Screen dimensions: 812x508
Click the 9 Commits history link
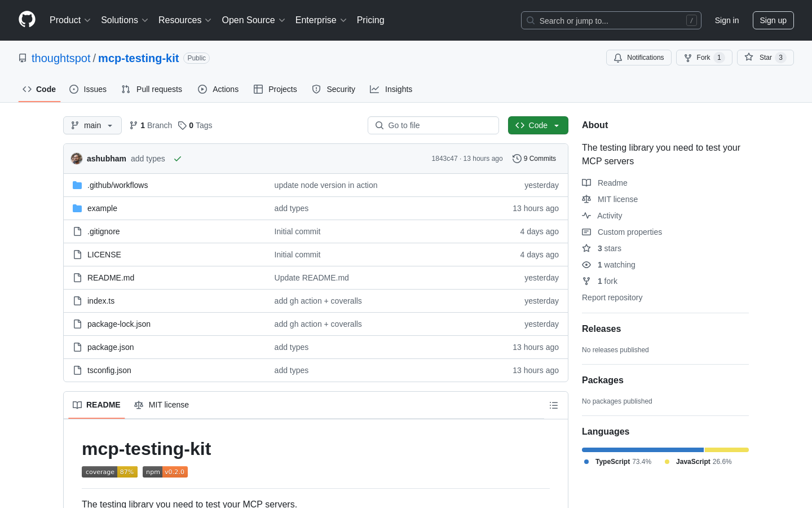534,159
